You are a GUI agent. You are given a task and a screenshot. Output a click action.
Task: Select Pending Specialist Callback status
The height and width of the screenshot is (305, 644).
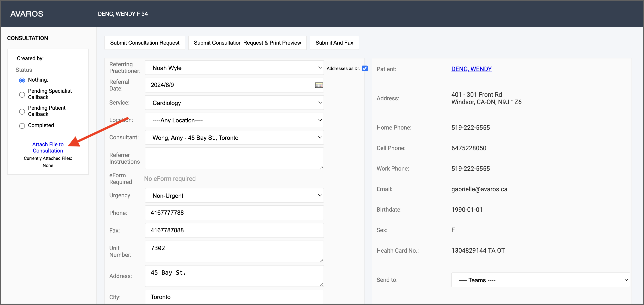22,95
